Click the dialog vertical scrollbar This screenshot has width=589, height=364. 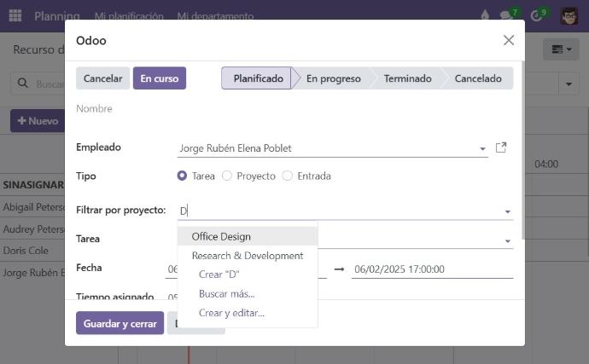click(x=523, y=150)
